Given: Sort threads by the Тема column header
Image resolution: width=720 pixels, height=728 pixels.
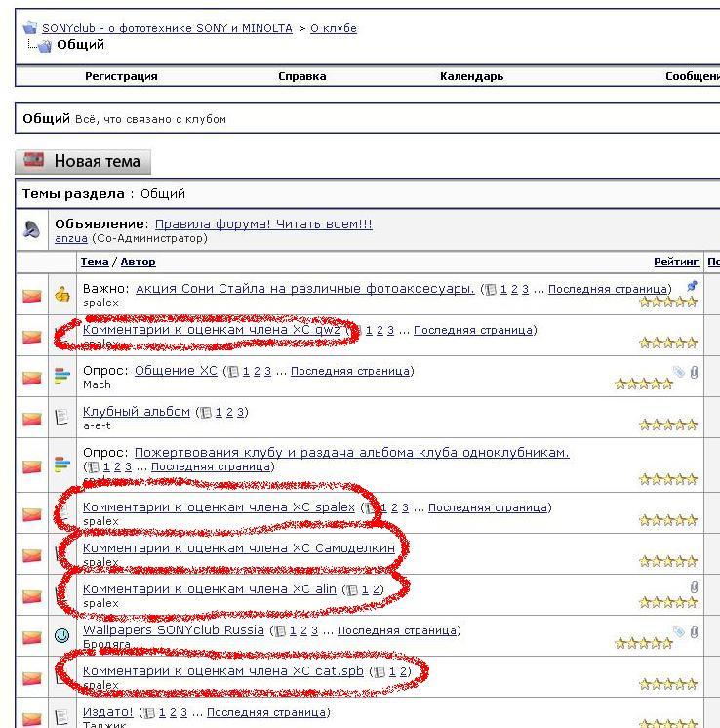Looking at the screenshot, I should click(94, 262).
